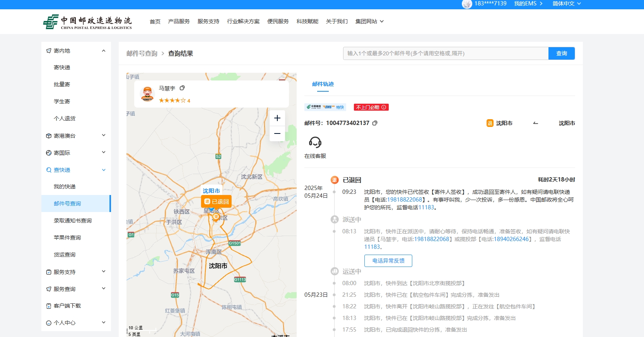Click the 服务查询 sidebar icon

(49, 289)
